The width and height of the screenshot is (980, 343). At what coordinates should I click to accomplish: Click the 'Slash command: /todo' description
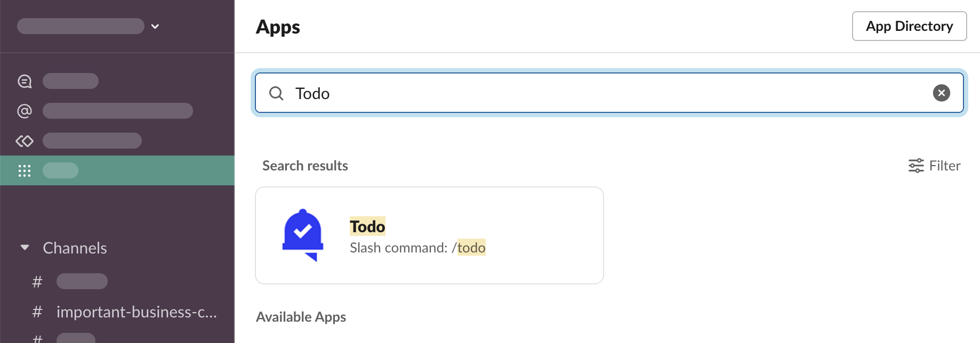417,248
